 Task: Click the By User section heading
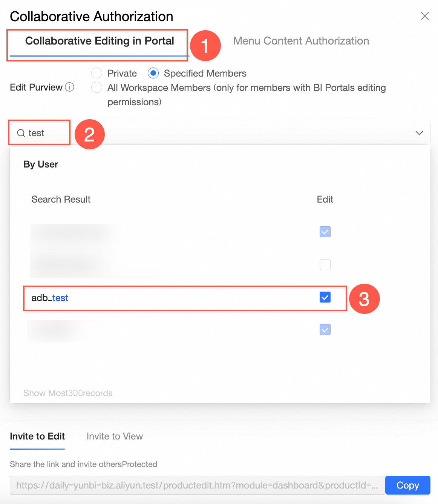point(41,164)
